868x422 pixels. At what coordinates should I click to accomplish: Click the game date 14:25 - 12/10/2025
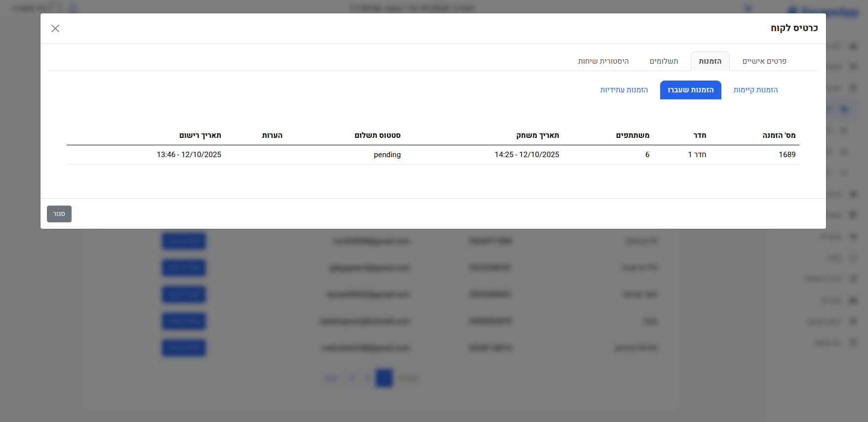(527, 155)
